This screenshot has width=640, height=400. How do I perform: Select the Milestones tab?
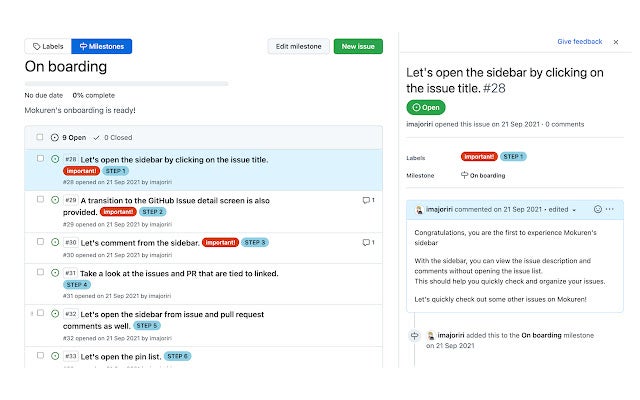point(102,46)
